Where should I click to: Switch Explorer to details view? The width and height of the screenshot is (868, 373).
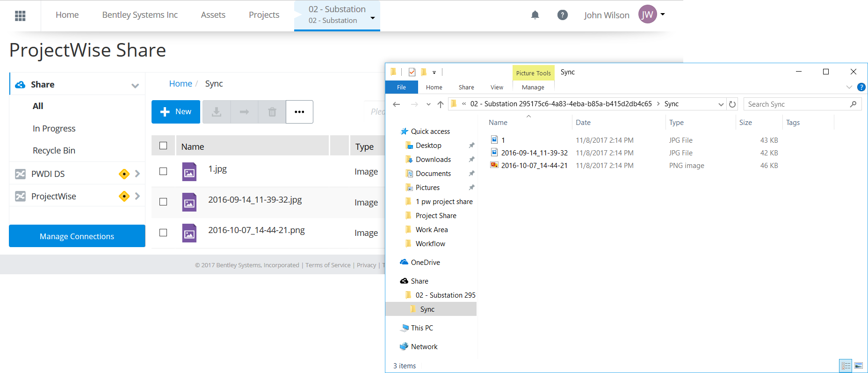[x=846, y=366]
